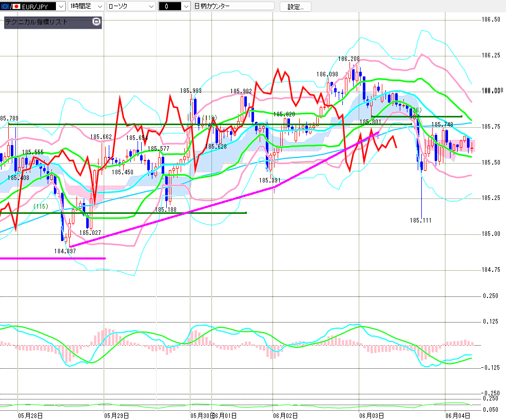Click the 185.00 price axis value
The image size is (506, 420).
[491, 234]
